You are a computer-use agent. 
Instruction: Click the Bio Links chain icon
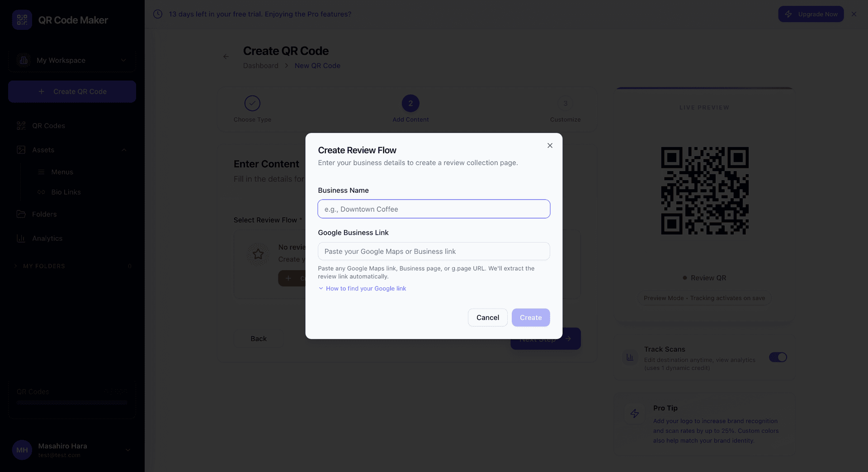(41, 192)
